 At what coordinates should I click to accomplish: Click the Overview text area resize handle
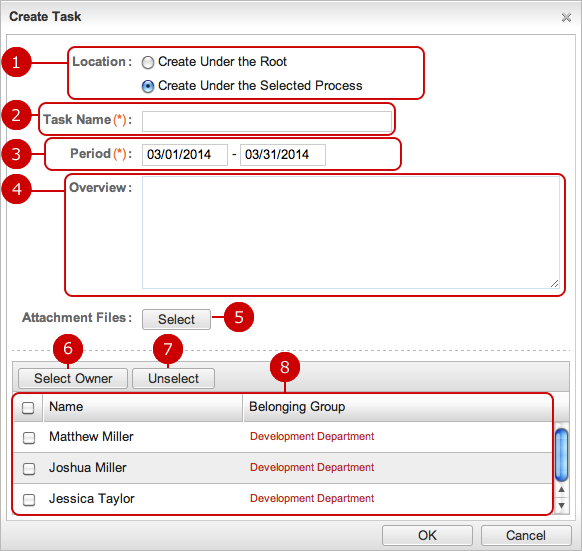coord(555,284)
